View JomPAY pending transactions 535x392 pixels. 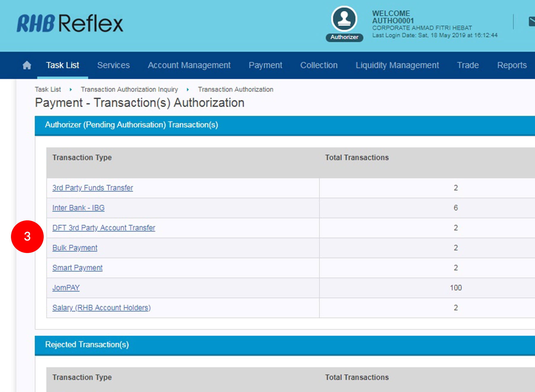[x=66, y=288]
